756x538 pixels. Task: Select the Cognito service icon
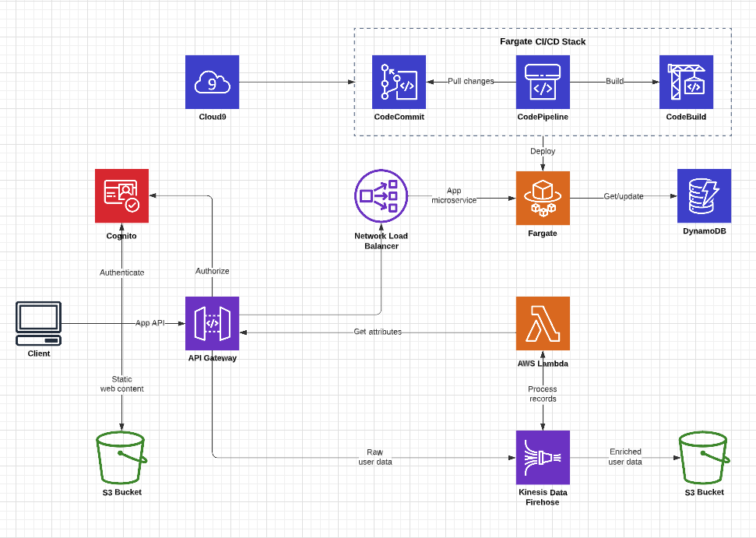tap(121, 196)
